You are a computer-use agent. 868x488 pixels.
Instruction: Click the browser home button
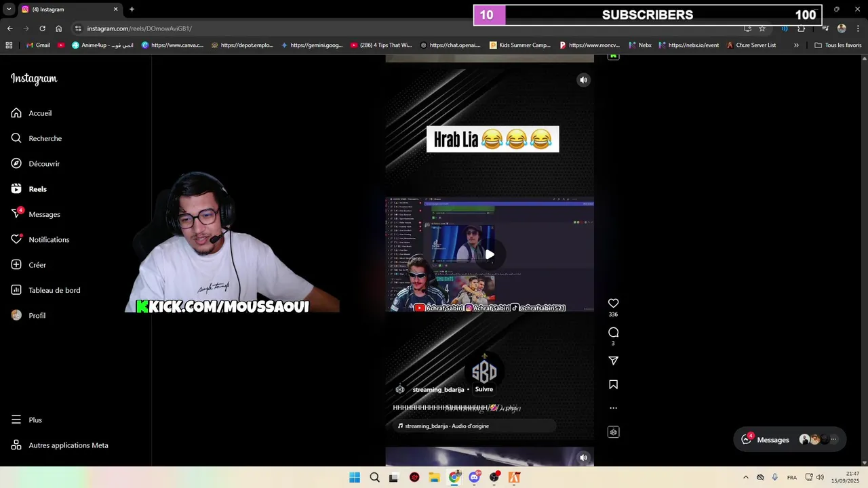coord(58,28)
